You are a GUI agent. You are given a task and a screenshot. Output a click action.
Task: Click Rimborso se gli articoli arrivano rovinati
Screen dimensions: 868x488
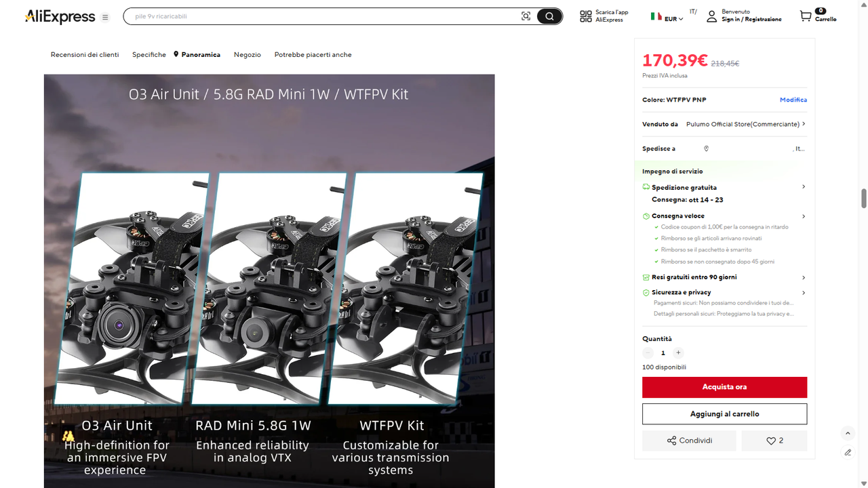[711, 239]
